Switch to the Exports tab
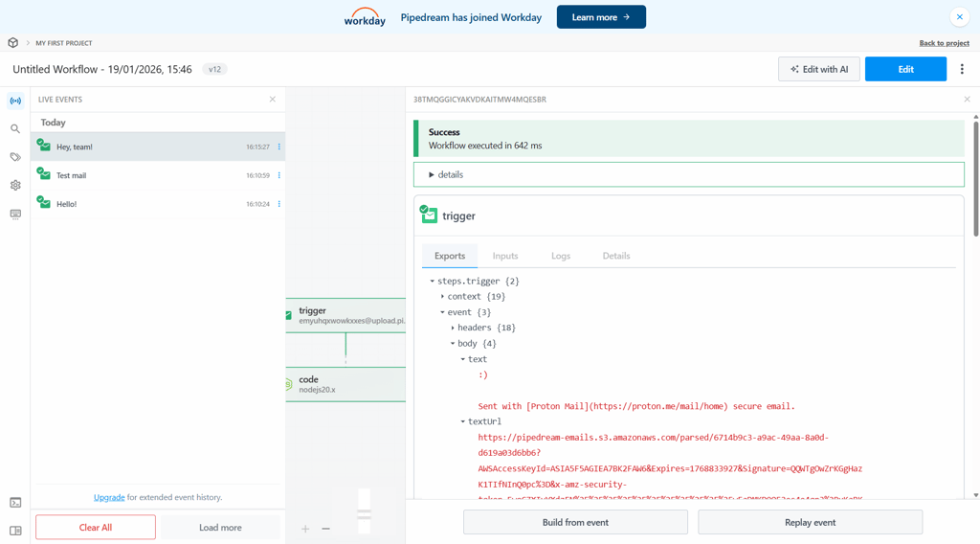 [x=450, y=256]
